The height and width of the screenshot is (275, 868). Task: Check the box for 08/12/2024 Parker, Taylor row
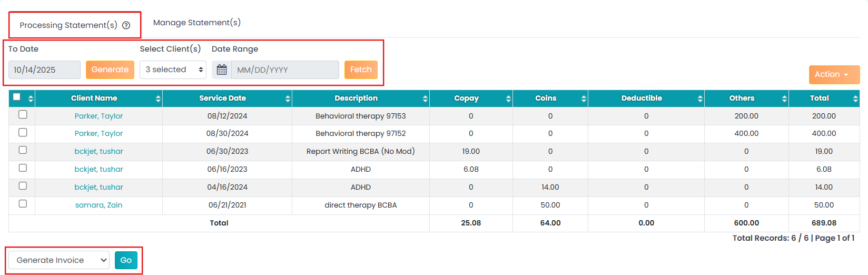tap(23, 114)
